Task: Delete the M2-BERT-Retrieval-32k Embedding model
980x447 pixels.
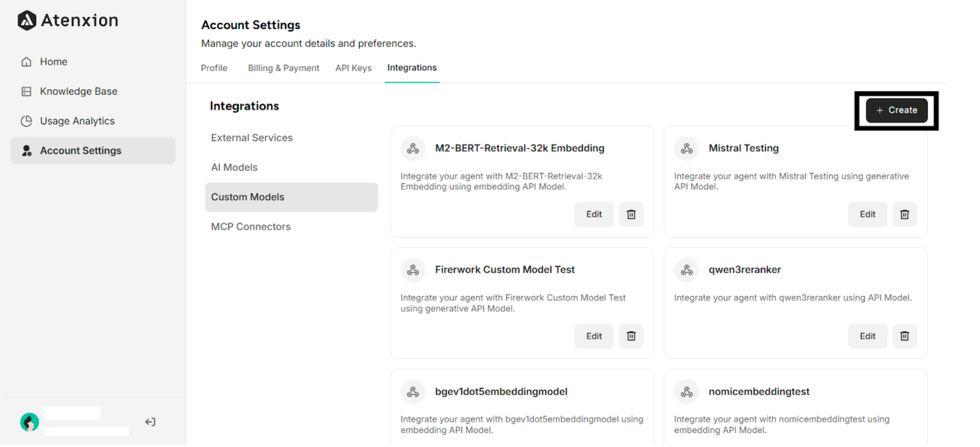Action: click(631, 214)
